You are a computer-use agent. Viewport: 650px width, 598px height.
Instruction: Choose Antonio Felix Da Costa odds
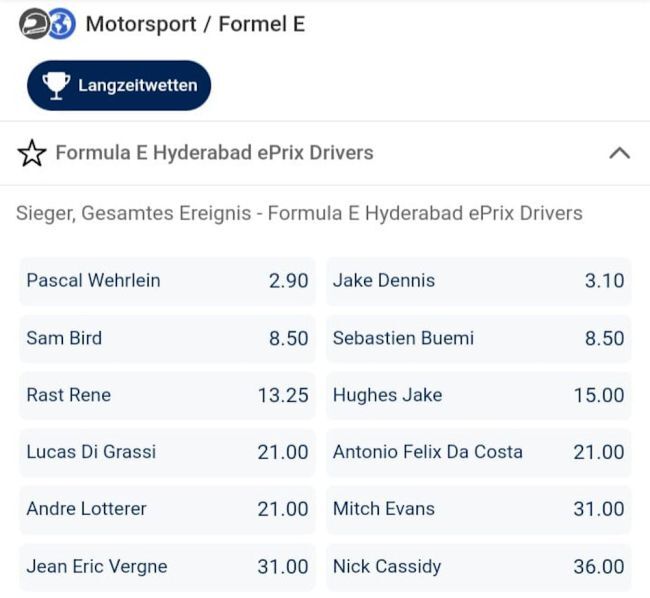[x=479, y=452]
